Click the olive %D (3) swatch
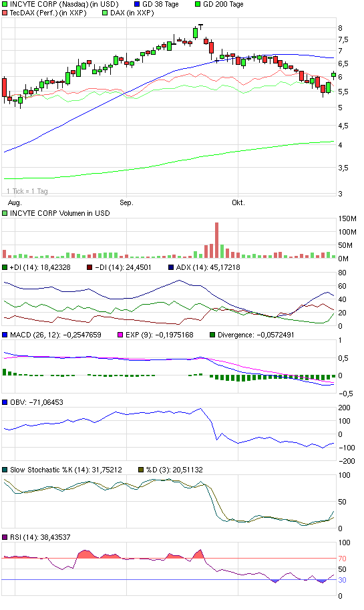364x610 pixels. coord(141,470)
